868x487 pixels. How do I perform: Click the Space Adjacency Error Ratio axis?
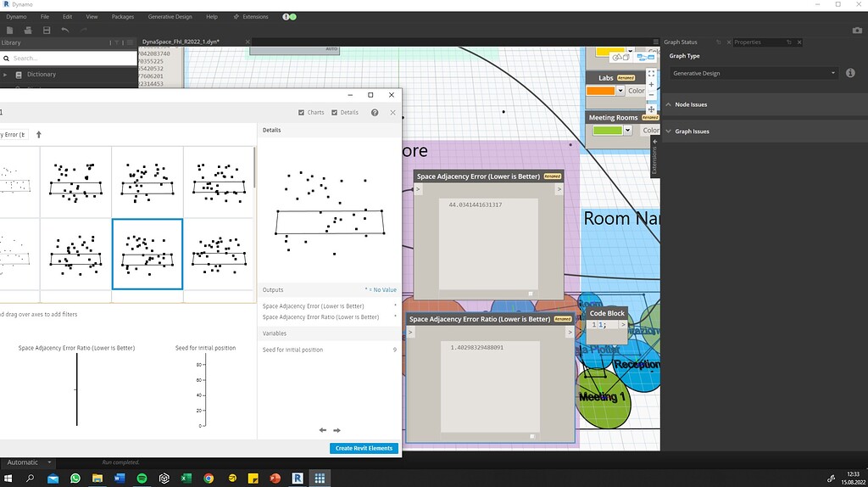(77, 389)
